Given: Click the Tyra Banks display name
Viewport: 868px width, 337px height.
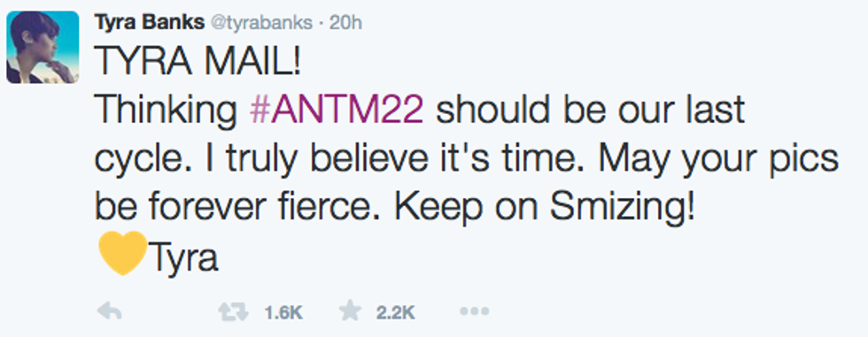Looking at the screenshot, I should coord(147,23).
